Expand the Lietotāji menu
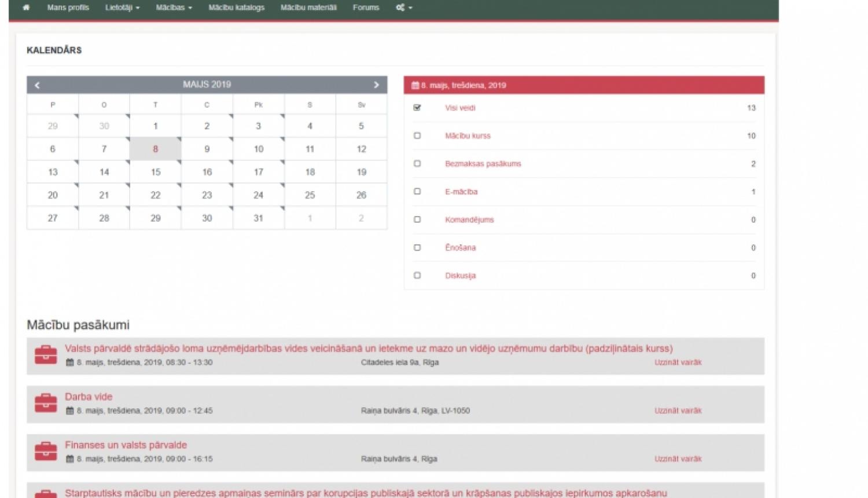868x498 pixels. [123, 8]
